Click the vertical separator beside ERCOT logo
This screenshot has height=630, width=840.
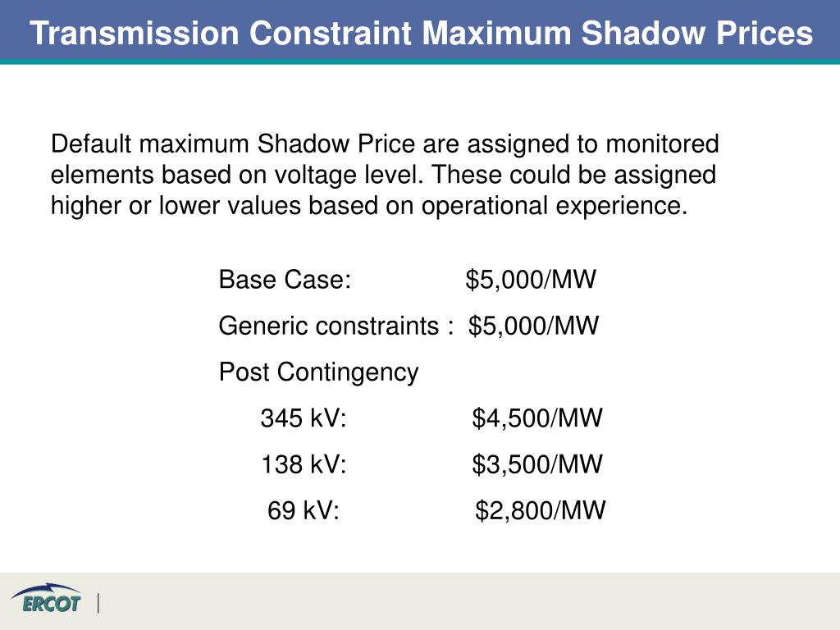point(98,603)
